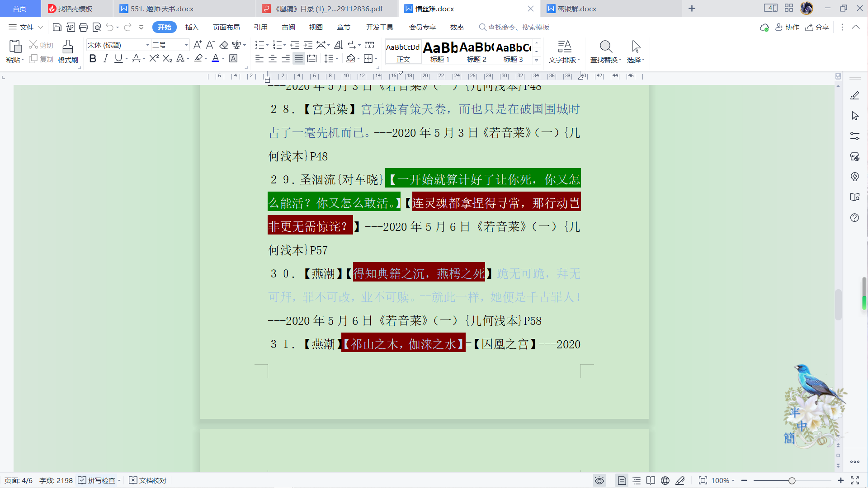868x488 pixels.
Task: Toggle eye protection mode in status bar
Action: [x=599, y=481]
